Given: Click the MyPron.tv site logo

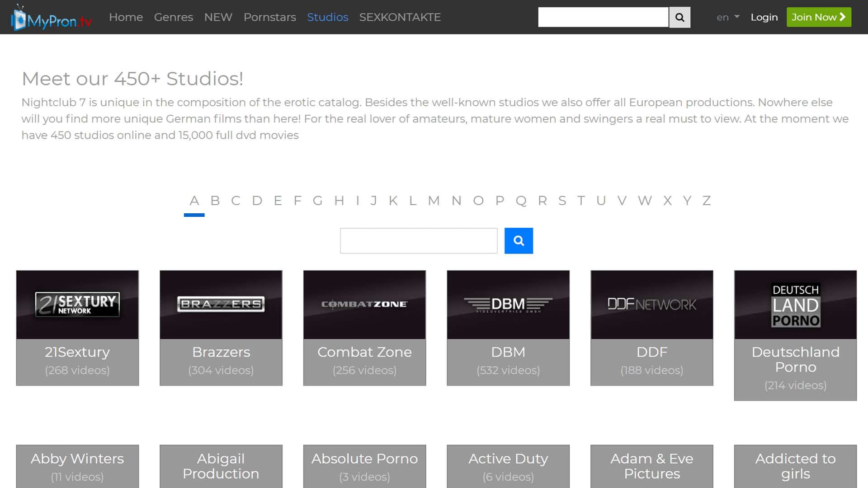Looking at the screenshot, I should click(51, 18).
